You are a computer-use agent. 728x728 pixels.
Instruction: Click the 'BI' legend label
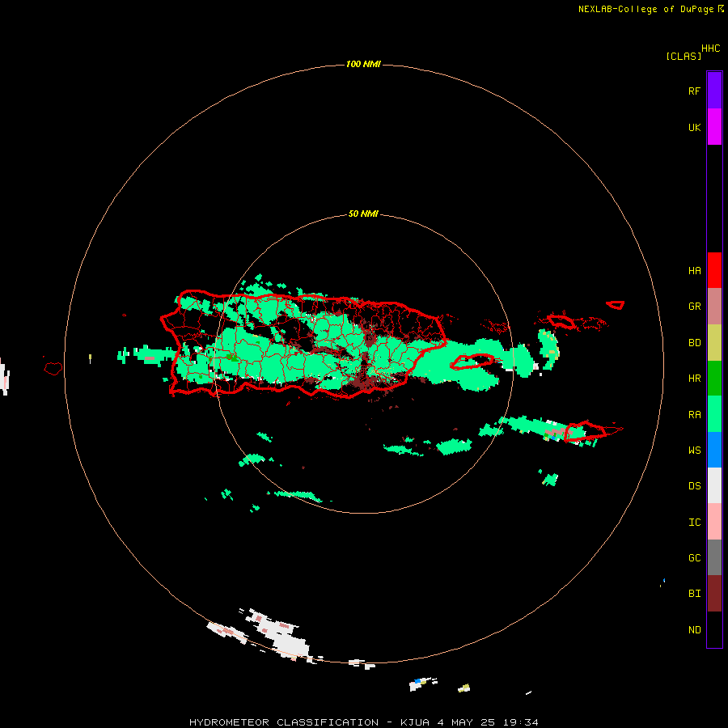tap(694, 594)
